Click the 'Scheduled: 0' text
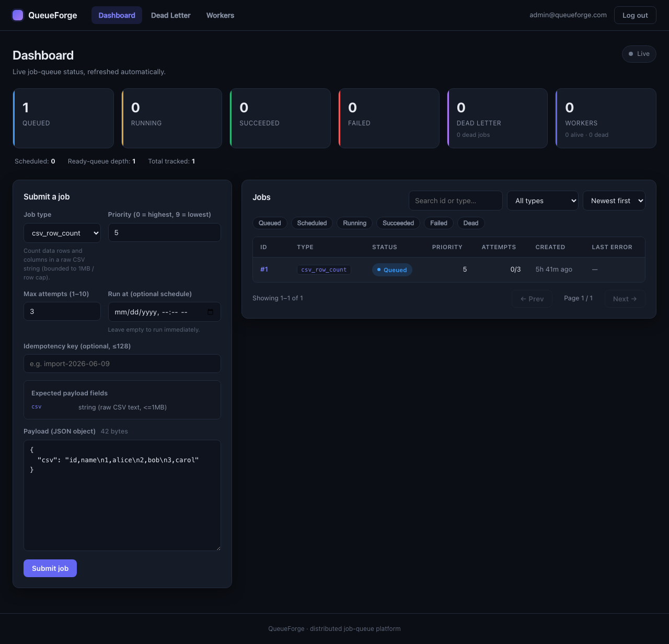Viewport: 669px width, 644px height. 35,161
